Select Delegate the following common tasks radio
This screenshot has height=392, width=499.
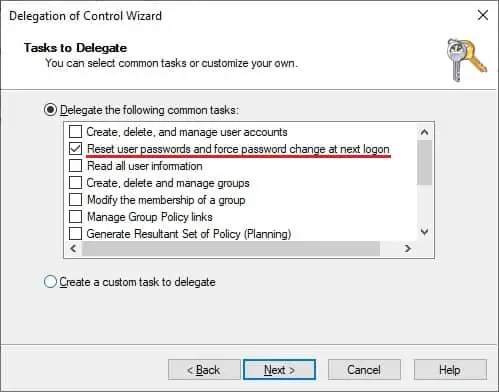click(50, 110)
